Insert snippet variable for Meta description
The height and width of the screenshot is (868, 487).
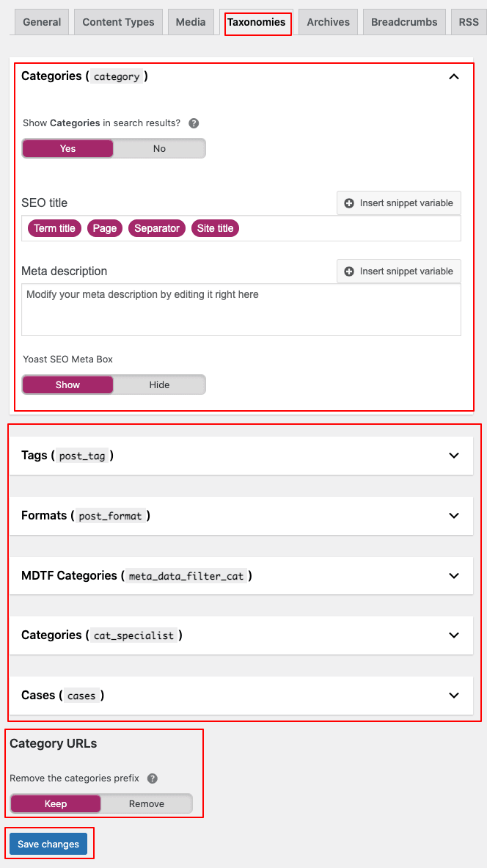coord(399,271)
